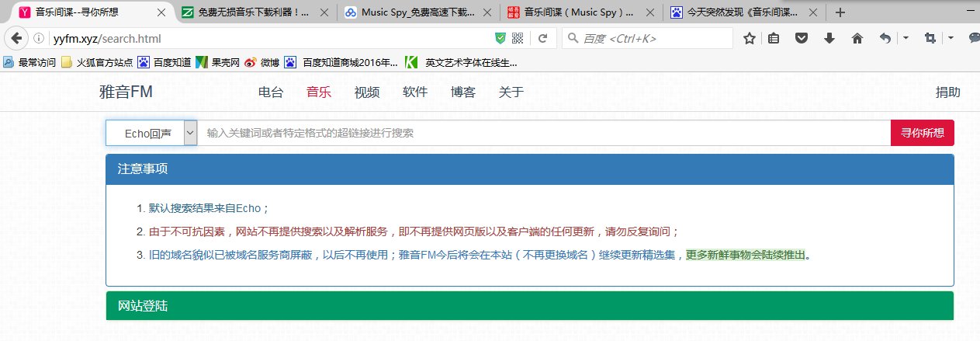Open the 百度知道商城2016年 bookmark
Screen dimensions: 980x341
tap(341, 62)
